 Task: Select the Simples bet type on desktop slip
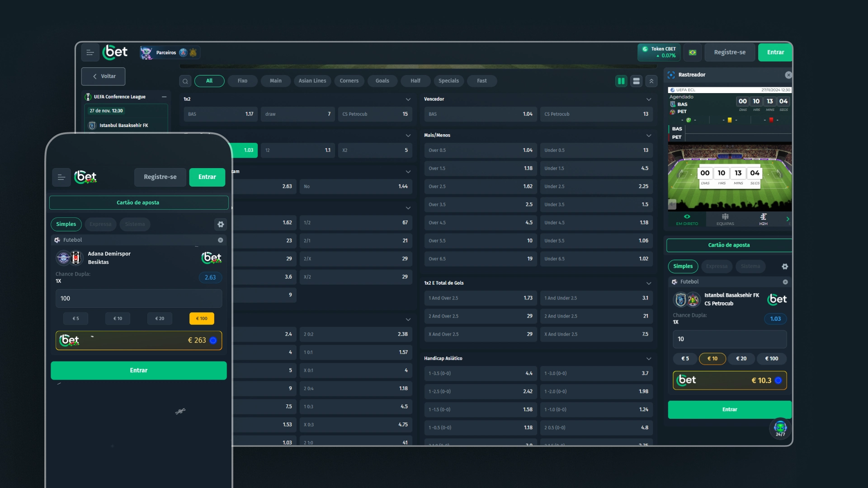[x=683, y=267]
